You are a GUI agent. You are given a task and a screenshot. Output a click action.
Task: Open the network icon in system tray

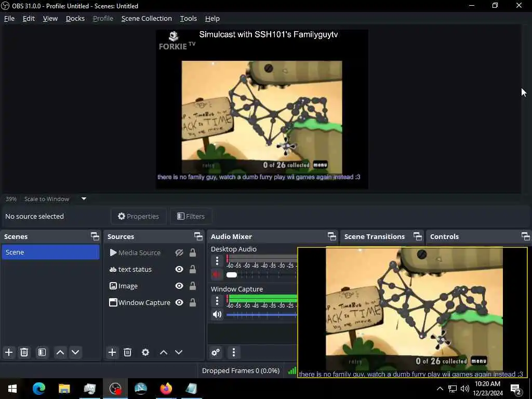pos(453,389)
